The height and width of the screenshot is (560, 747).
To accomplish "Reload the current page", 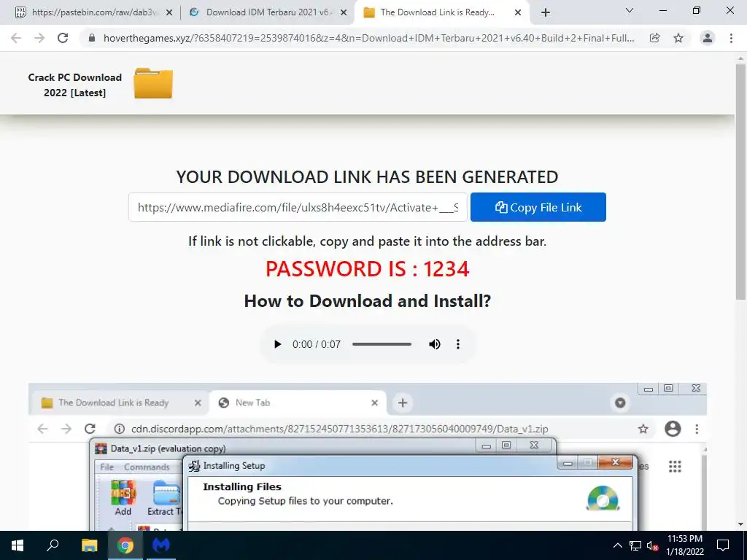I will click(x=63, y=38).
